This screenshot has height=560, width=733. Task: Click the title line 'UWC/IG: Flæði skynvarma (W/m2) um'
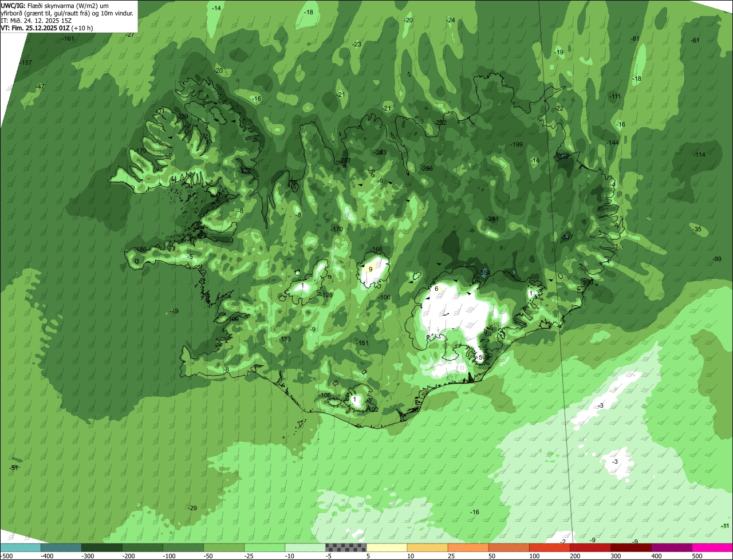pyautogui.click(x=54, y=5)
